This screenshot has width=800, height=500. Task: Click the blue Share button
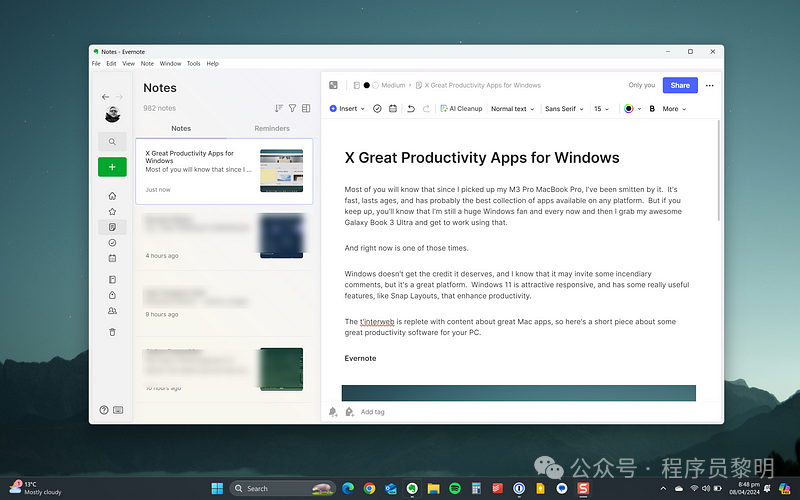coord(680,85)
